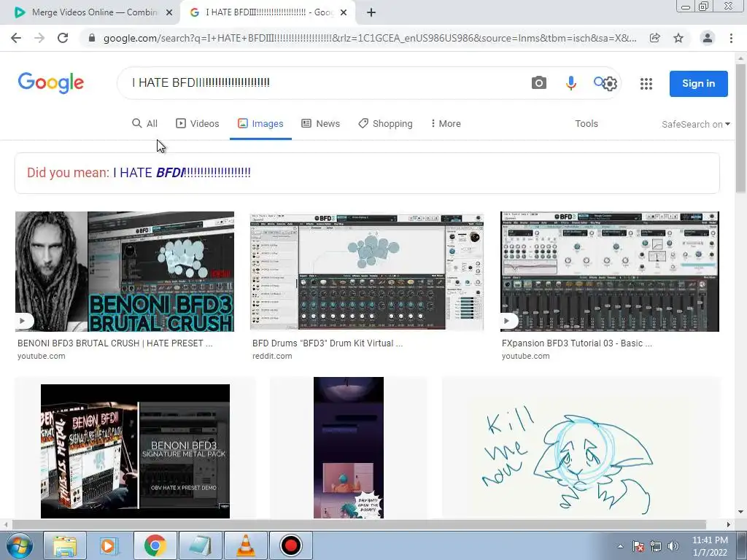Open the SafeSearch on dropdown
Image resolution: width=747 pixels, height=560 pixels.
[695, 124]
